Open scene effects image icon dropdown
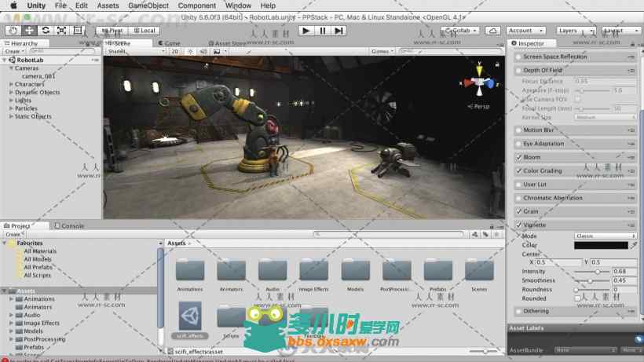This screenshot has width=644, height=362. coord(219,51)
